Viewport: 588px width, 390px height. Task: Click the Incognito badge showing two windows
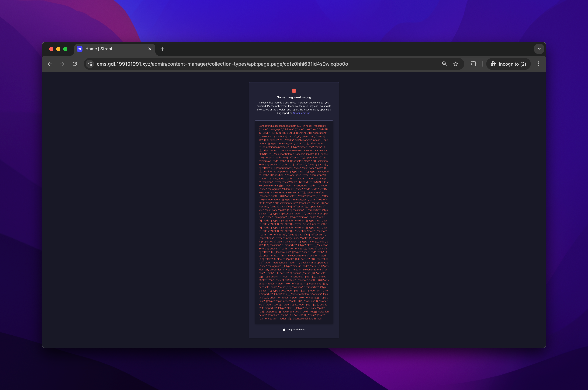[508, 64]
